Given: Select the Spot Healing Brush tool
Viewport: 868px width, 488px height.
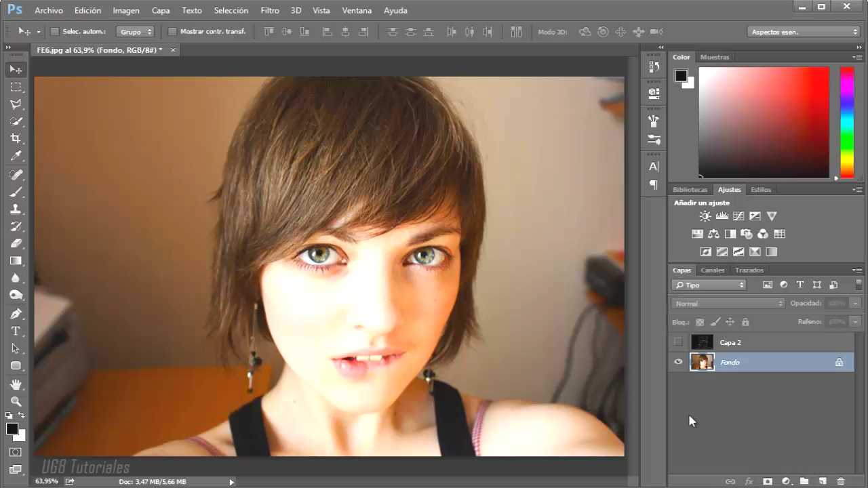Looking at the screenshot, I should [16, 175].
